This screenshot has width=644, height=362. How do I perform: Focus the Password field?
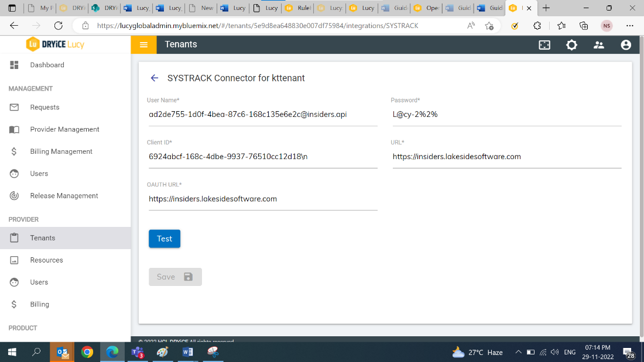coord(507,115)
